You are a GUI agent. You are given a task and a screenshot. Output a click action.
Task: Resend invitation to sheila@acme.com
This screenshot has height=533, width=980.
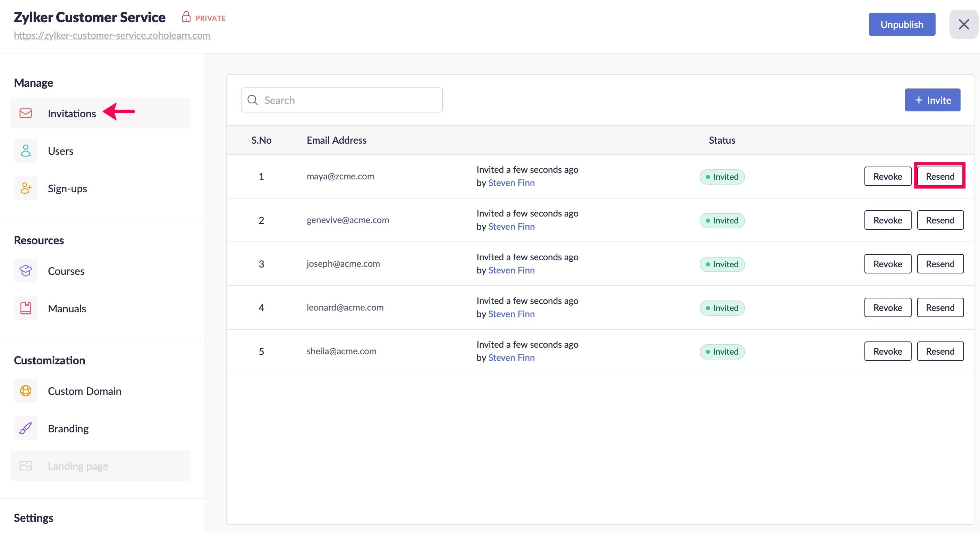pyautogui.click(x=940, y=351)
